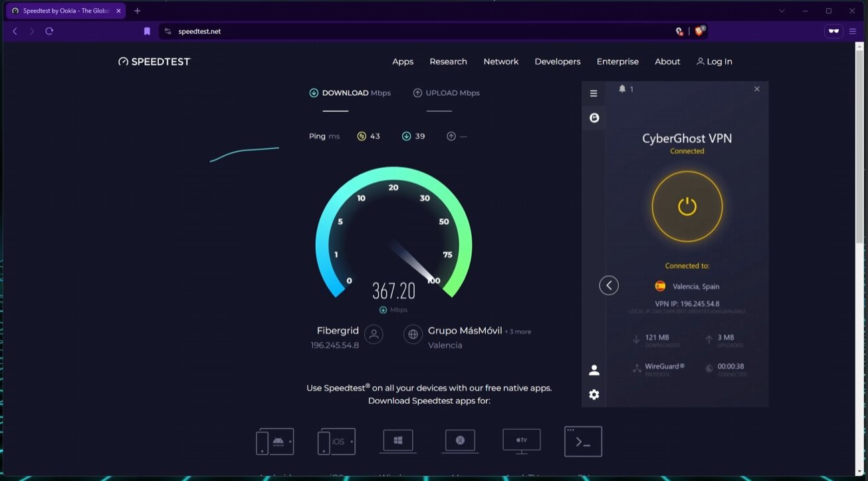868x481 pixels.
Task: Open the site settings icon in address bar
Action: point(167,31)
